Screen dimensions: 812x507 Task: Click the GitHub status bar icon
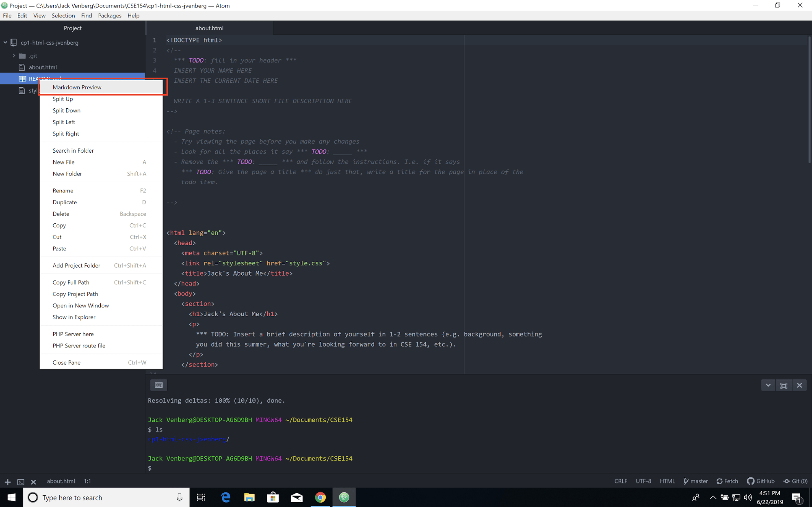760,481
